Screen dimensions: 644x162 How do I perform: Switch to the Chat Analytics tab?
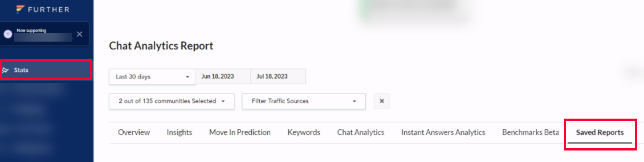tap(361, 132)
